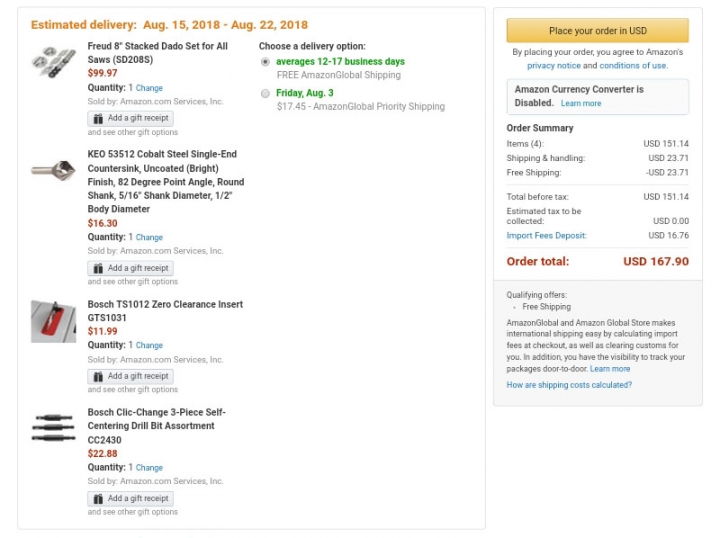Change quantity of Bosch Drill Bit Assortment

pyautogui.click(x=149, y=468)
